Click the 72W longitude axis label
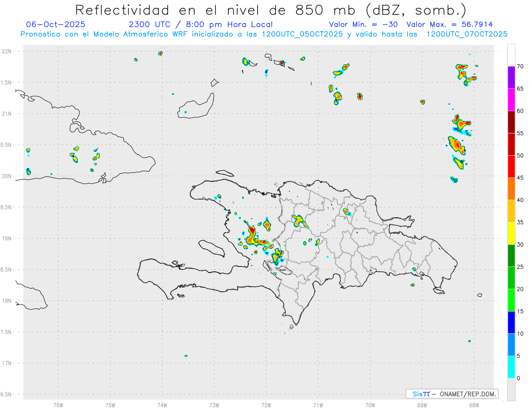Screen dimensions: 532x411 (266, 405)
